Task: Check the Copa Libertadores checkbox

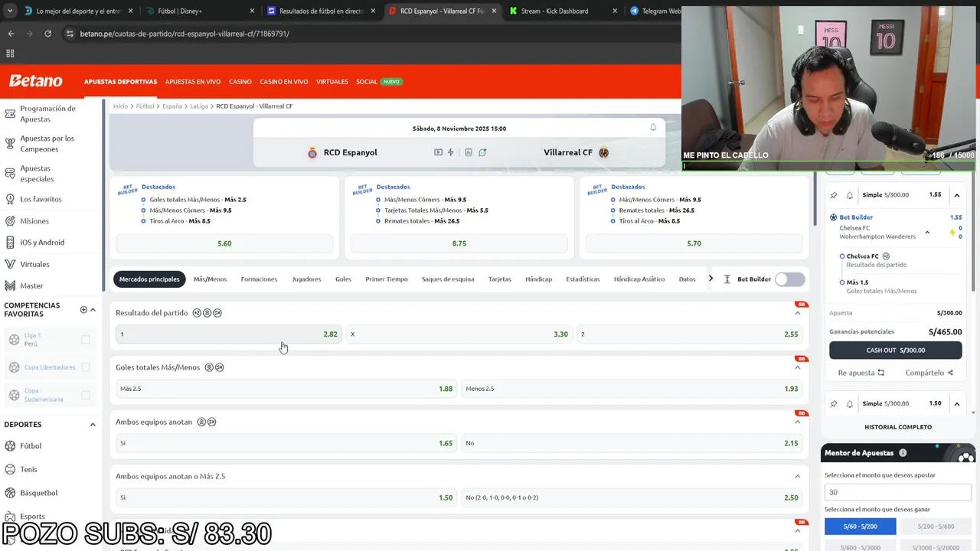Action: (86, 367)
